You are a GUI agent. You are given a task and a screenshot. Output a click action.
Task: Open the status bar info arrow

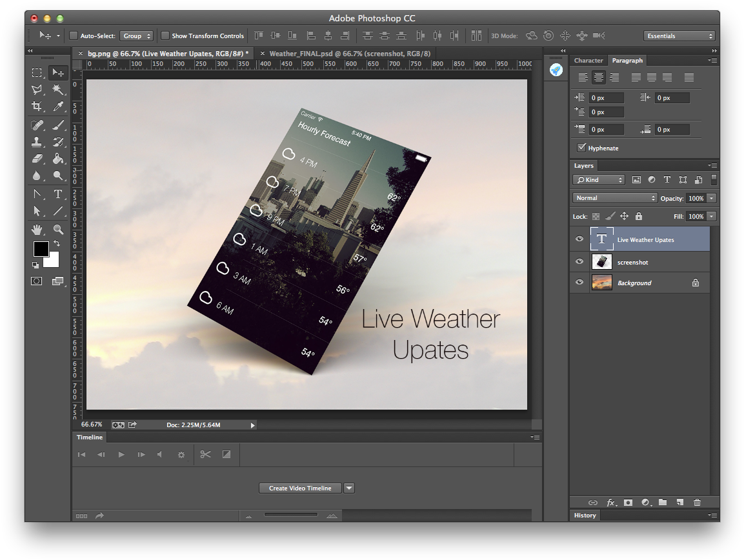pyautogui.click(x=252, y=425)
